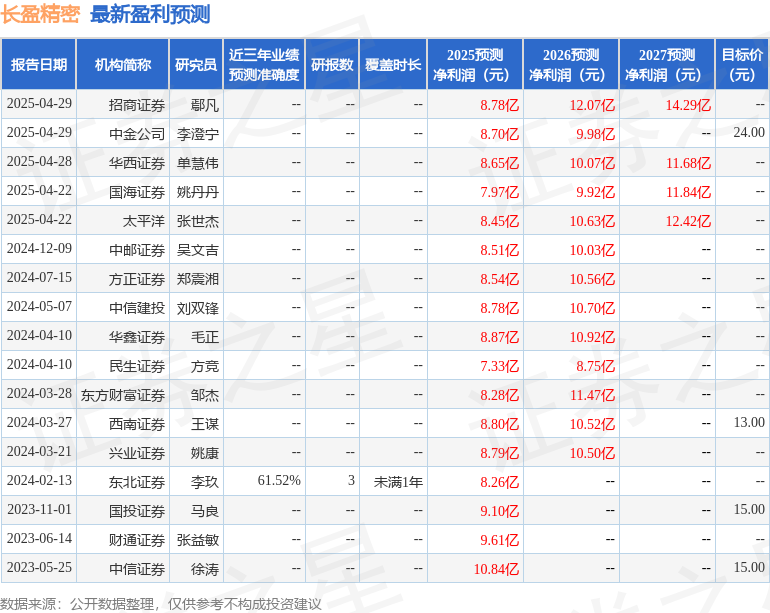
Task: Click the 11.68亿 2027 forecast value
Action: pyautogui.click(x=688, y=163)
